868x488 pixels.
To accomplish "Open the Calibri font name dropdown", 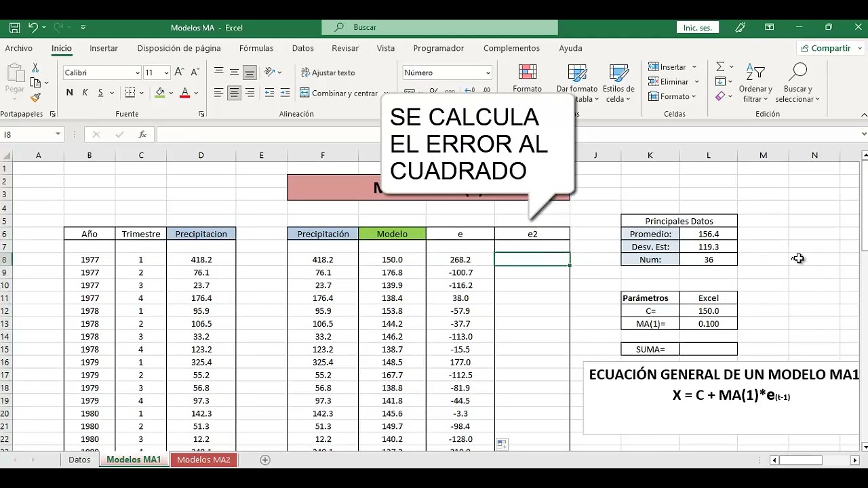I will click(138, 73).
